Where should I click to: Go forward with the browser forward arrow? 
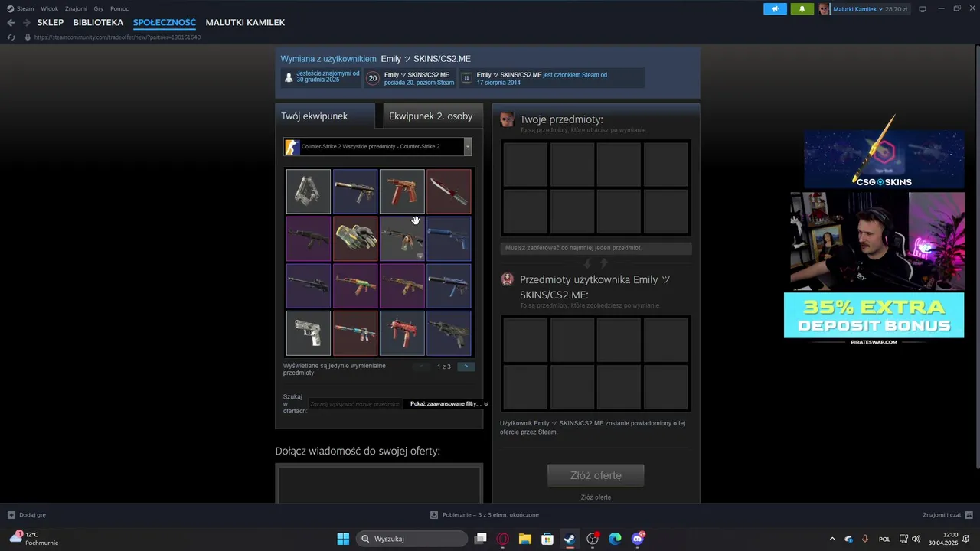[x=26, y=23]
